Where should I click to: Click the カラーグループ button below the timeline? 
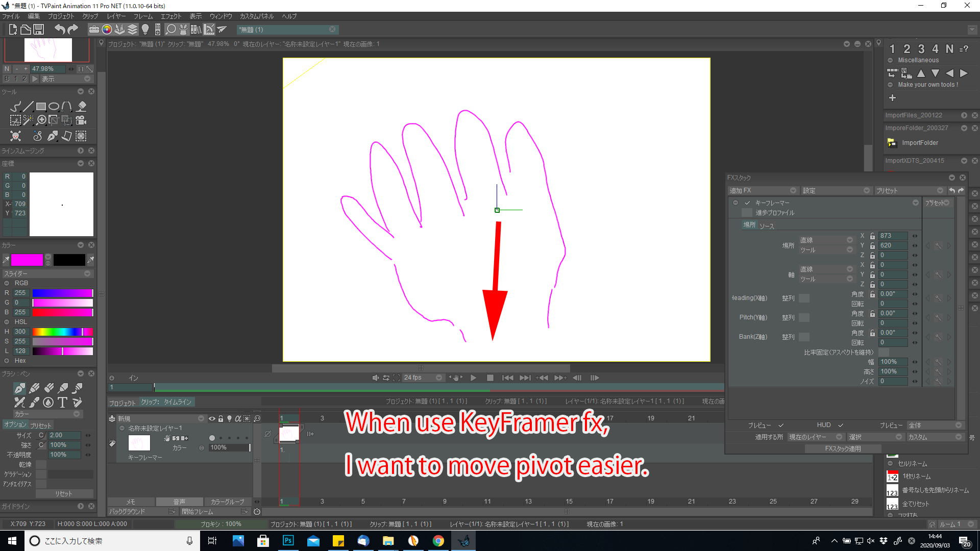point(228,502)
